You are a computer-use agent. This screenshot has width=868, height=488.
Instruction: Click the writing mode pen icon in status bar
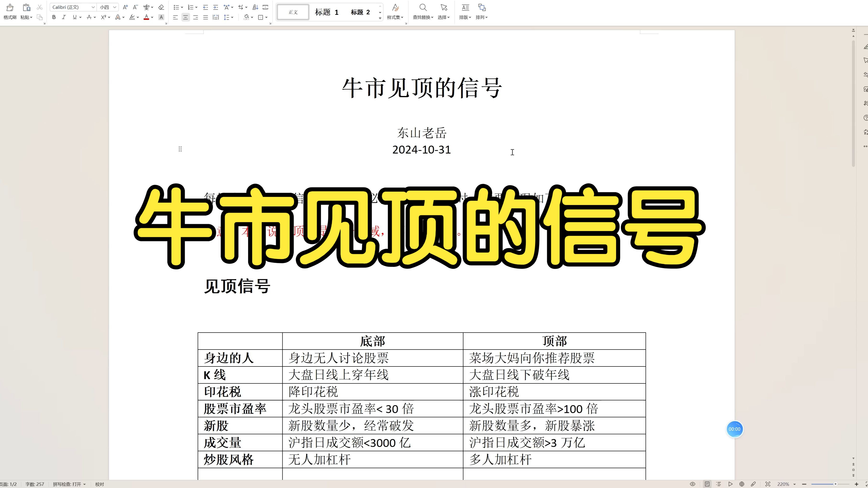click(753, 484)
